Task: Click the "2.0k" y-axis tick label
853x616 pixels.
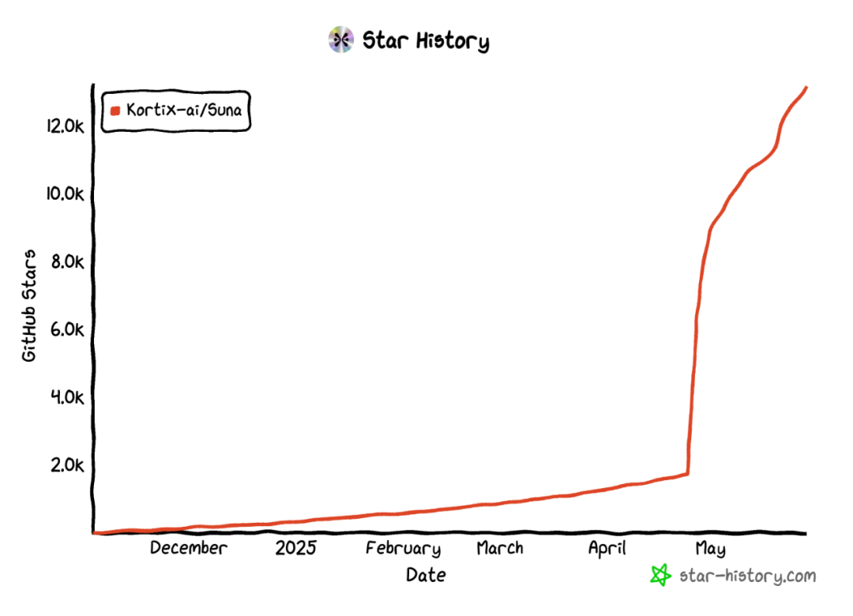Action: 67,464
